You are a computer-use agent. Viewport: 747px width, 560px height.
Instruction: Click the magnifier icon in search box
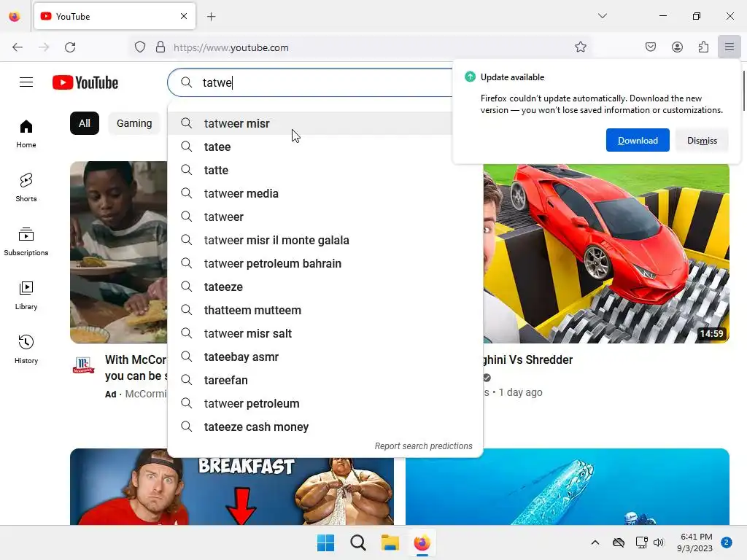click(187, 82)
